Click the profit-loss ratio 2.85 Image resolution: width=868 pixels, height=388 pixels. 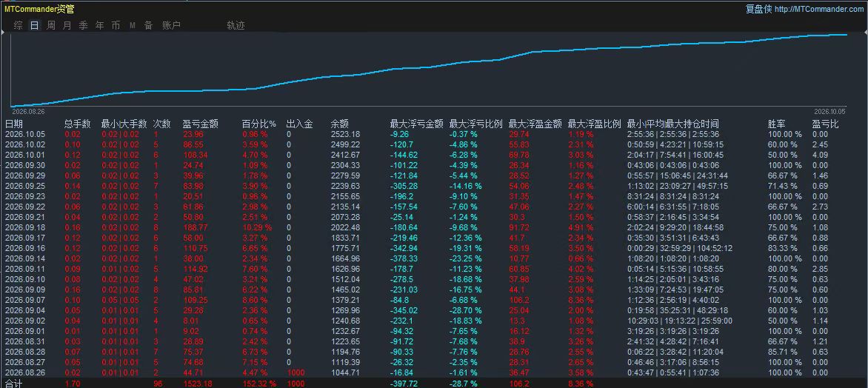point(820,269)
